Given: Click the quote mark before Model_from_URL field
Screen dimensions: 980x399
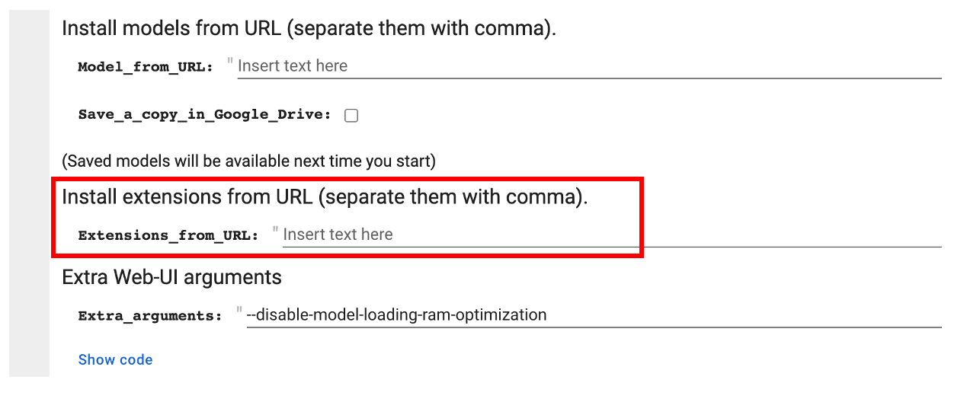Looking at the screenshot, I should [x=230, y=62].
